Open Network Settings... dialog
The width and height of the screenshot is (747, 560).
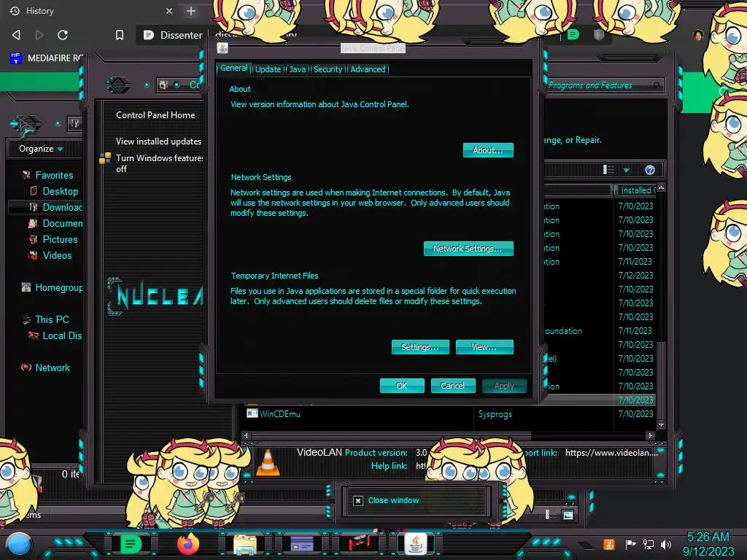coord(468,248)
